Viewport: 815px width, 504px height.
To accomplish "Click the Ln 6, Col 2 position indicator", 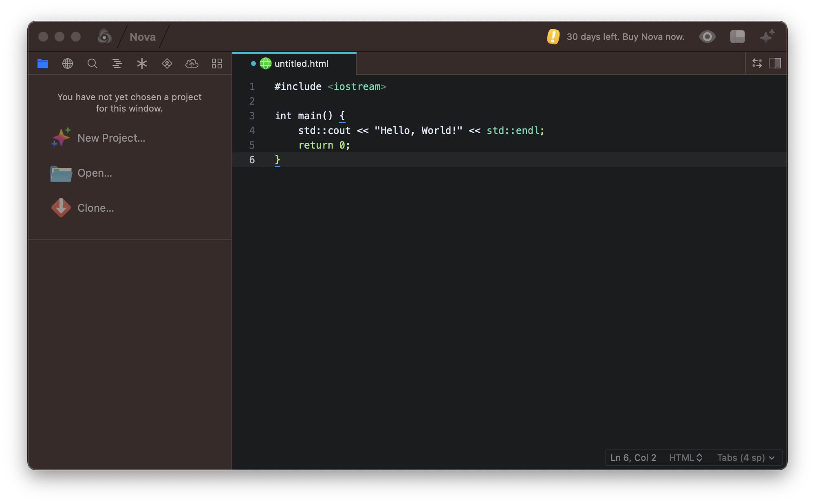I will (633, 458).
